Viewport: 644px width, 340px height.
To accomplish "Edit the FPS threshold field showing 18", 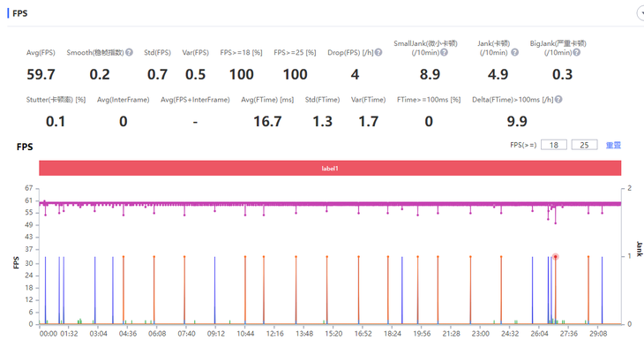I will point(554,145).
